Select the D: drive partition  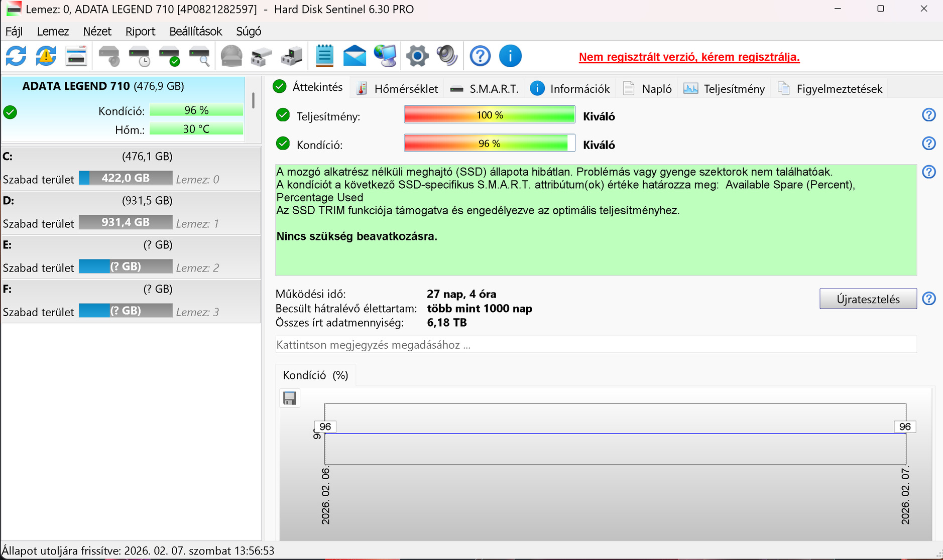click(x=131, y=212)
